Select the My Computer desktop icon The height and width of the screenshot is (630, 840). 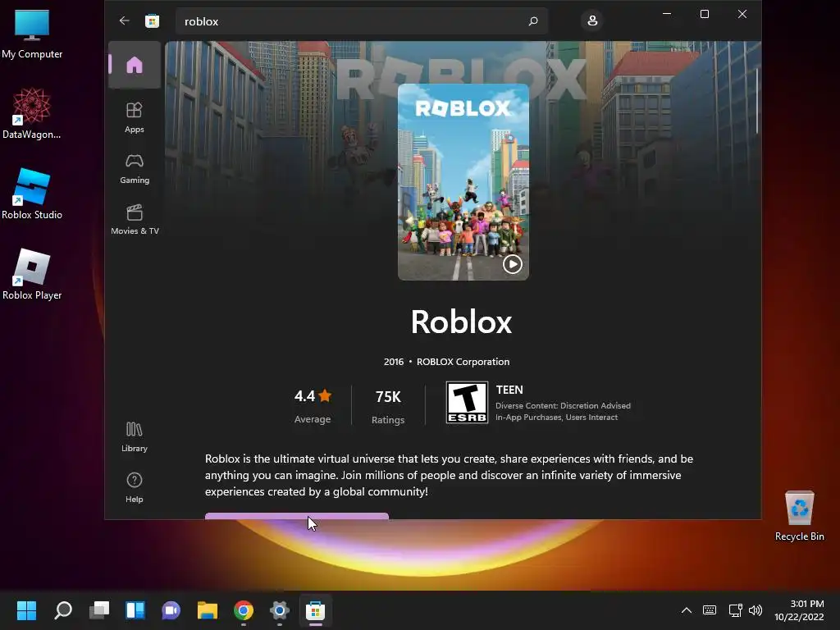32,34
